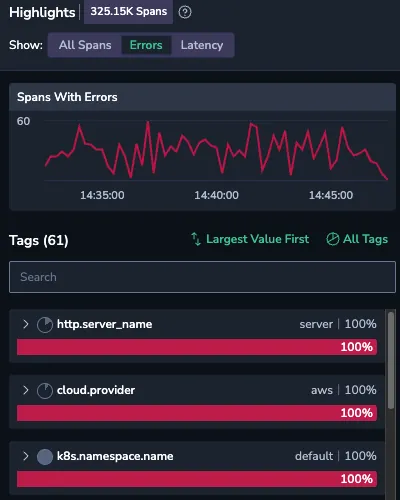Image resolution: width=400 pixels, height=500 pixels.
Task: Click the 325.15K Spans tab
Action: [x=129, y=12]
